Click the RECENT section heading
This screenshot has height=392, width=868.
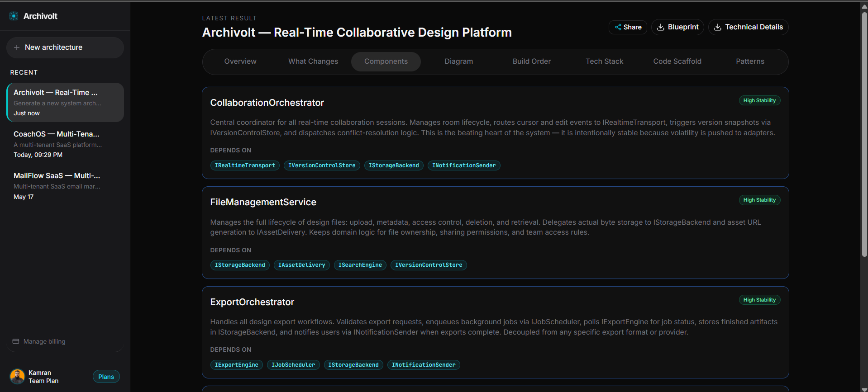point(24,72)
